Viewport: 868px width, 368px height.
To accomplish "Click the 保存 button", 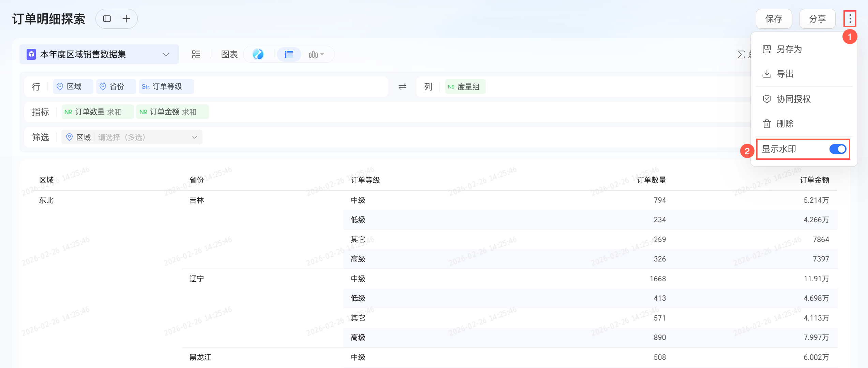I will pos(774,19).
